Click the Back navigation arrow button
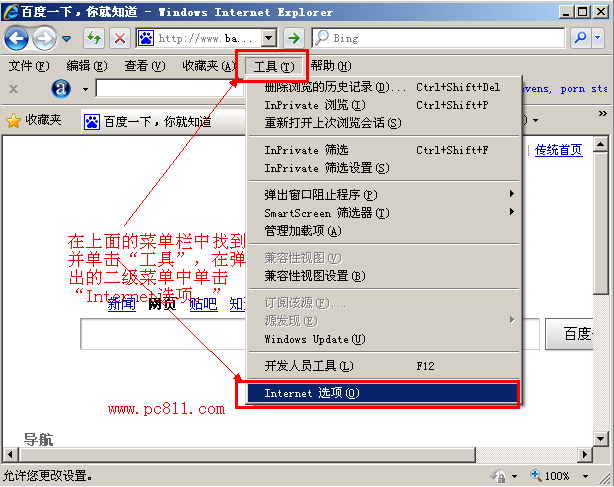 [16, 38]
